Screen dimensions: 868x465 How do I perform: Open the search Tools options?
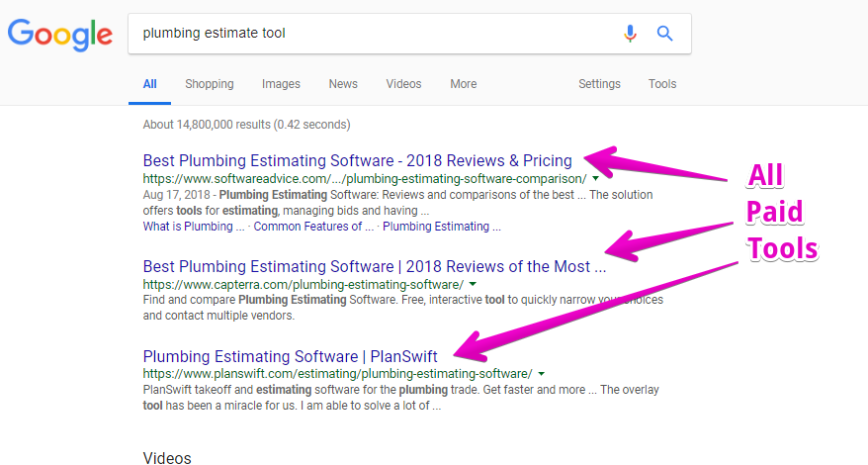662,84
